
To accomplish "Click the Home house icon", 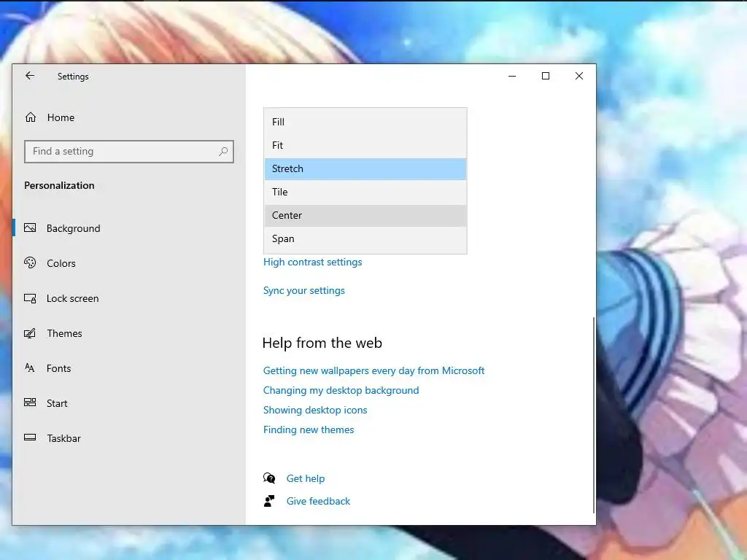I will (31, 117).
